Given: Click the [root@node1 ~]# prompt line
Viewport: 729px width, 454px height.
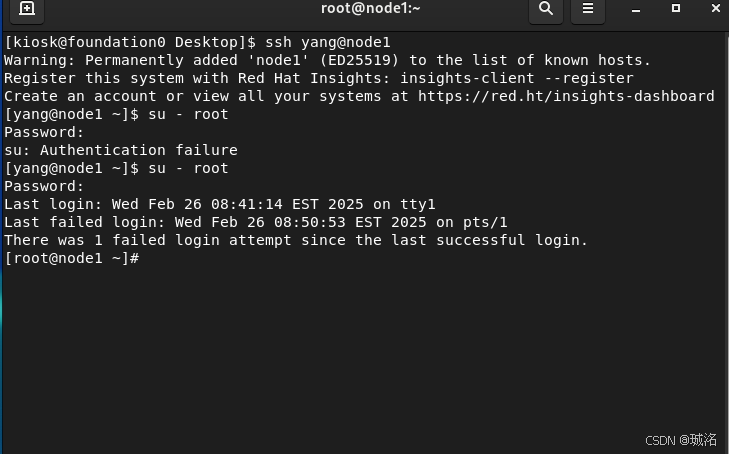Looking at the screenshot, I should click(72, 258).
